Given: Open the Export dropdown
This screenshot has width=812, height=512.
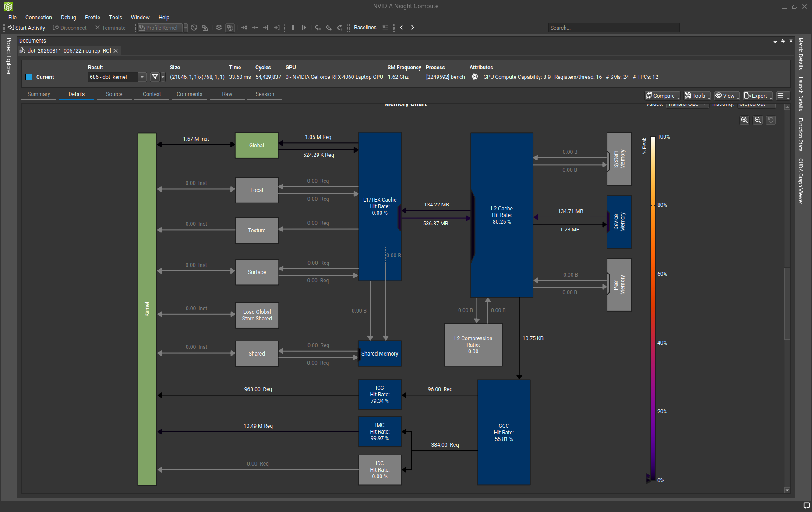Looking at the screenshot, I should [757, 96].
